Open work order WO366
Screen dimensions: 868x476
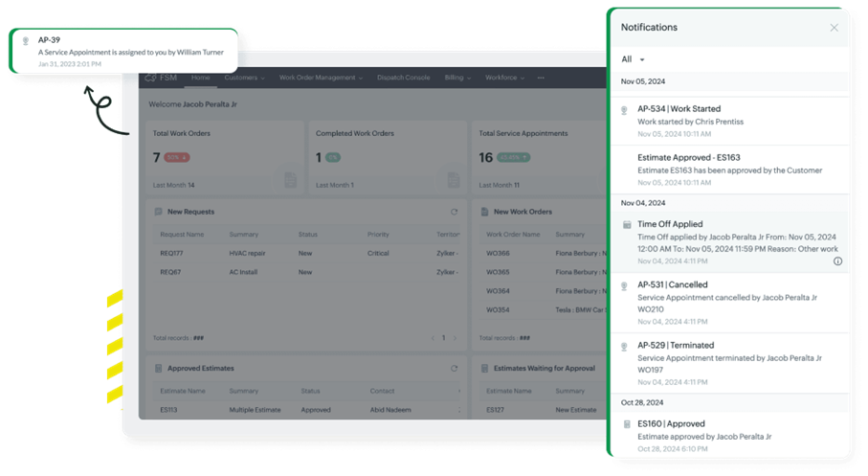click(x=498, y=254)
